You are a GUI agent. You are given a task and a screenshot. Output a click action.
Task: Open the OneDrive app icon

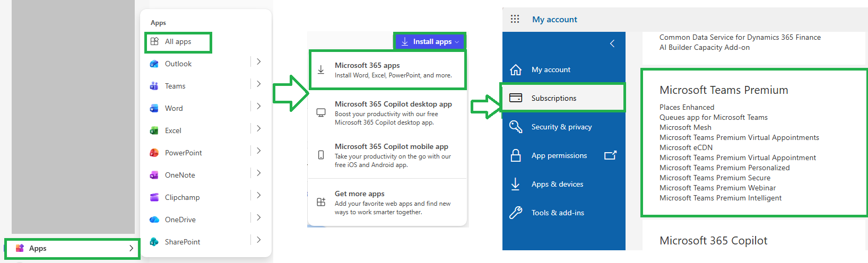click(x=154, y=220)
